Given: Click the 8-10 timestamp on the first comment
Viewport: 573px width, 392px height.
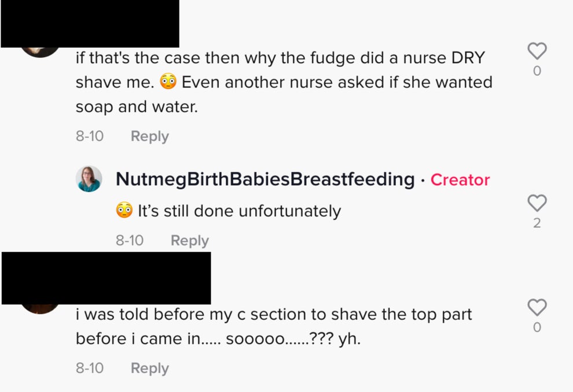Looking at the screenshot, I should click(x=90, y=136).
